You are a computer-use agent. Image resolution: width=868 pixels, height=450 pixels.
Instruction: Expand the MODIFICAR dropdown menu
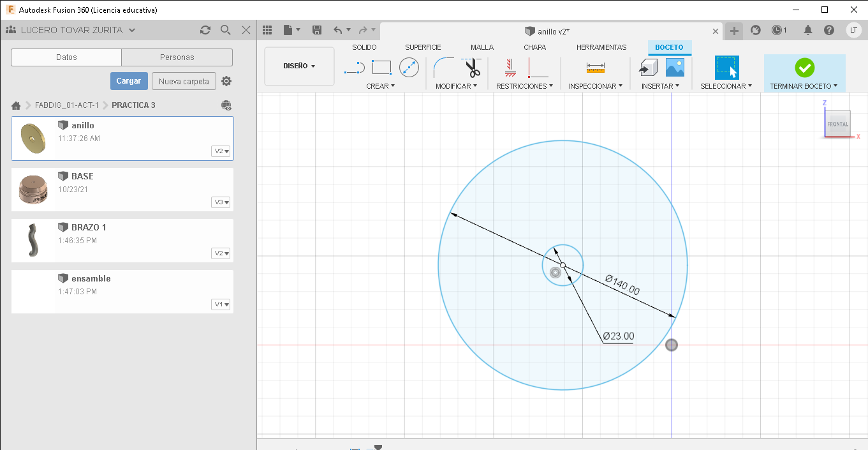pos(456,86)
